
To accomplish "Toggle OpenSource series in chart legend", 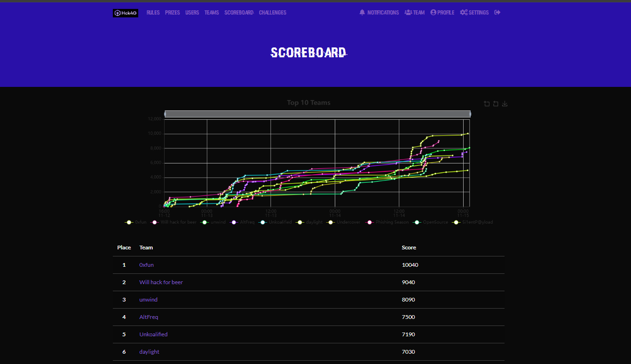I will point(430,222).
